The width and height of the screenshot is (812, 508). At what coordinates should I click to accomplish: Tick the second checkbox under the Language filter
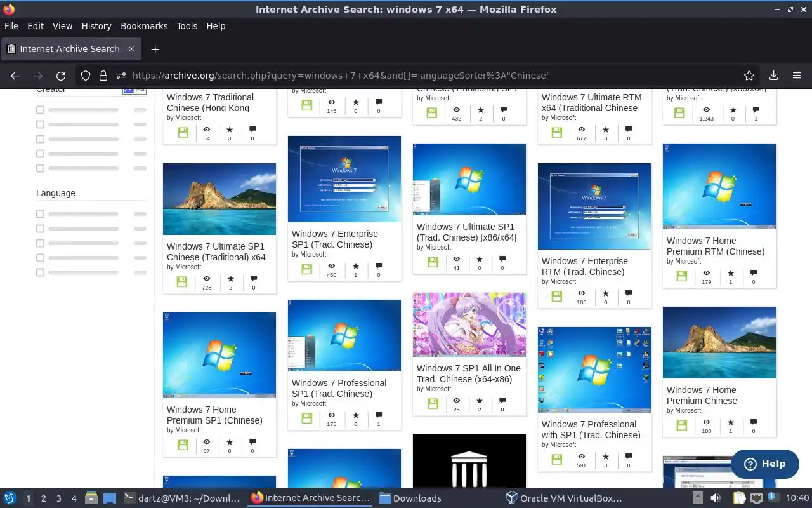coord(41,229)
